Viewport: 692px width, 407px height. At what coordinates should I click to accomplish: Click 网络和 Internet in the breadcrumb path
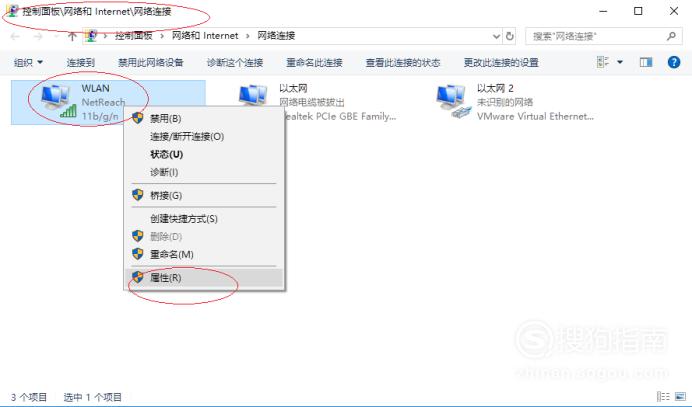[205, 36]
